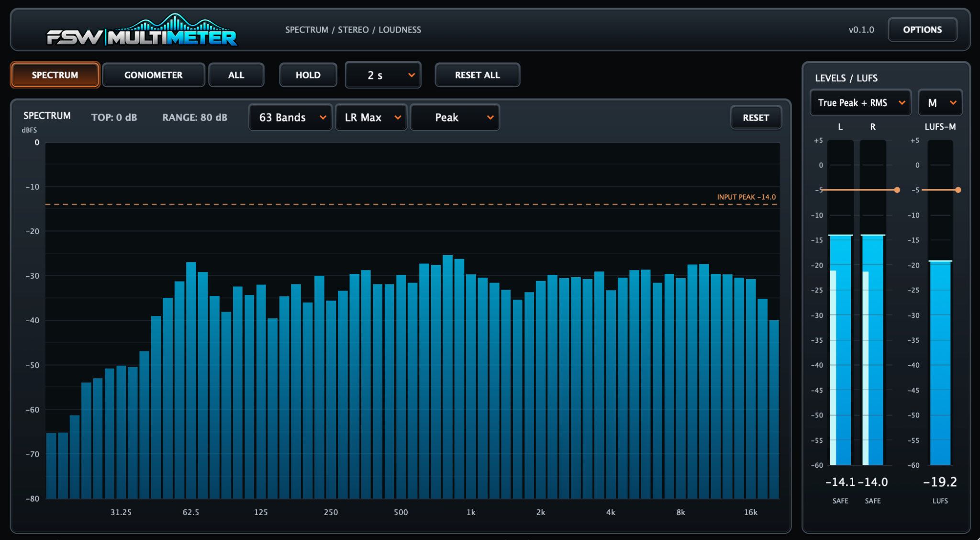Click the spectrum RESET button
The image size is (980, 540).
pos(756,118)
